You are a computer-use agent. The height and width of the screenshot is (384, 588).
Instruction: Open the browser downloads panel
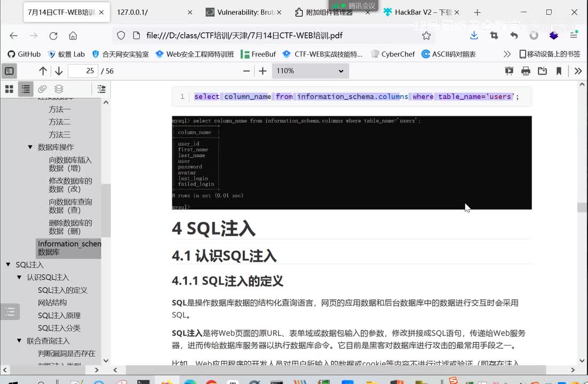(474, 36)
